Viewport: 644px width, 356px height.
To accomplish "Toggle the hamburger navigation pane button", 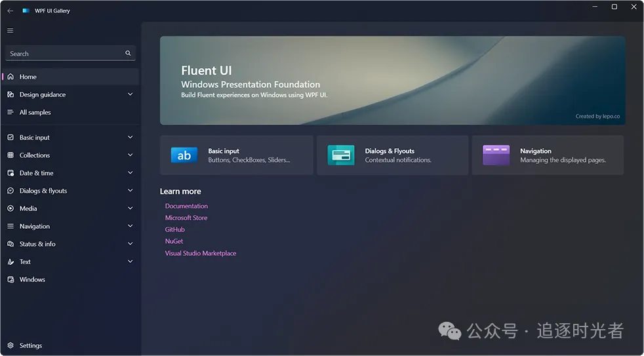I will pyautogui.click(x=10, y=30).
